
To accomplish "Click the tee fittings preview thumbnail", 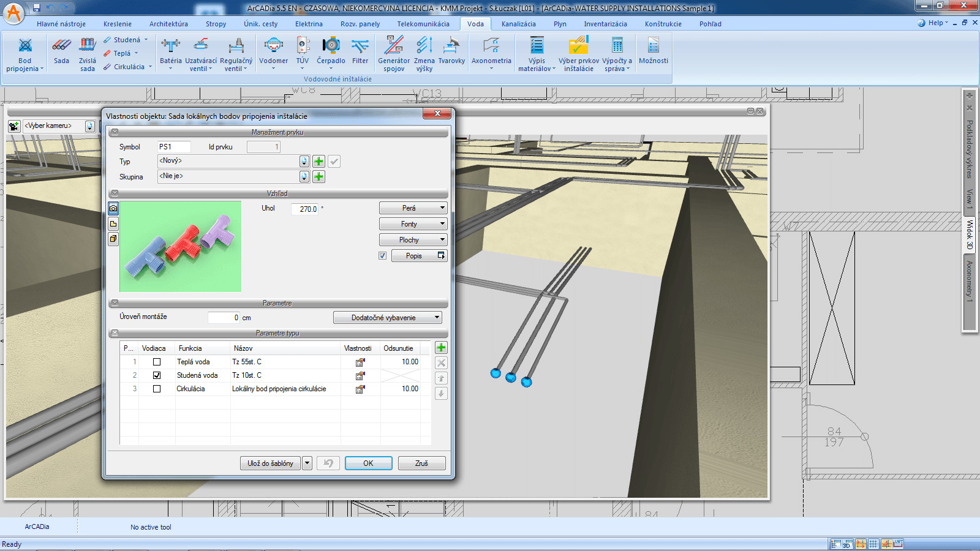I will pyautogui.click(x=180, y=247).
